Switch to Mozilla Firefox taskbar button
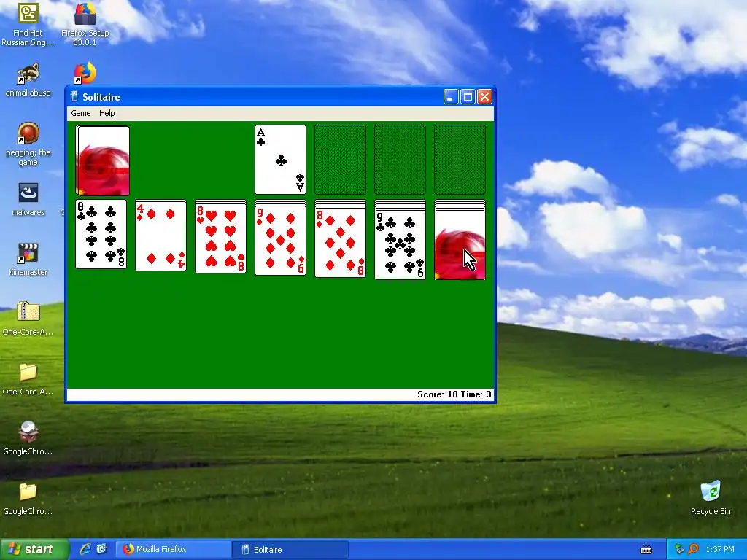The width and height of the screenshot is (747, 560). point(173,550)
